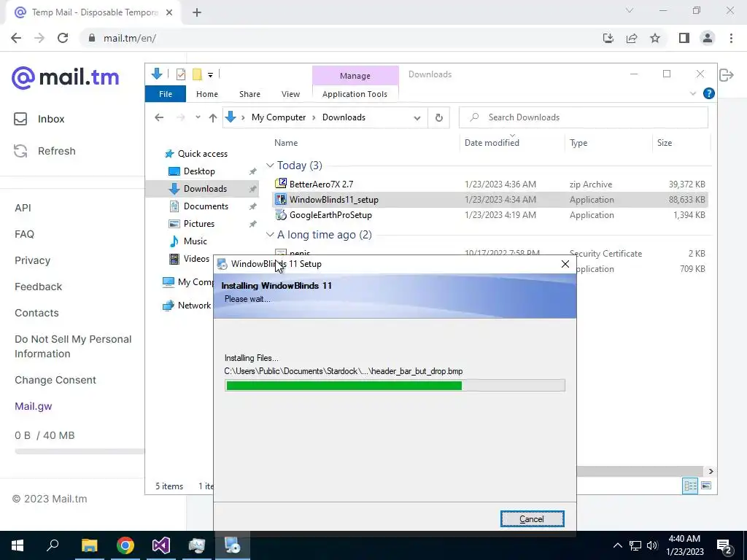This screenshot has height=560, width=747.
Task: Click New folder icon in quick access toolbar
Action: [x=197, y=74]
